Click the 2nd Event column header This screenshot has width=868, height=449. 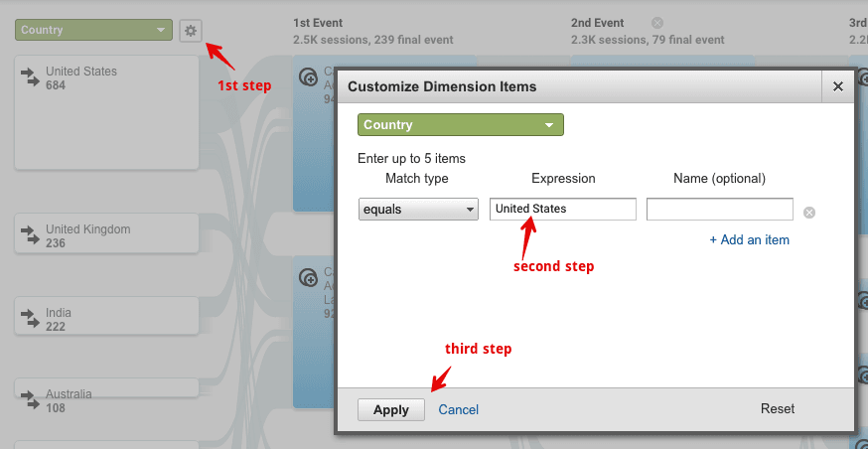597,23
